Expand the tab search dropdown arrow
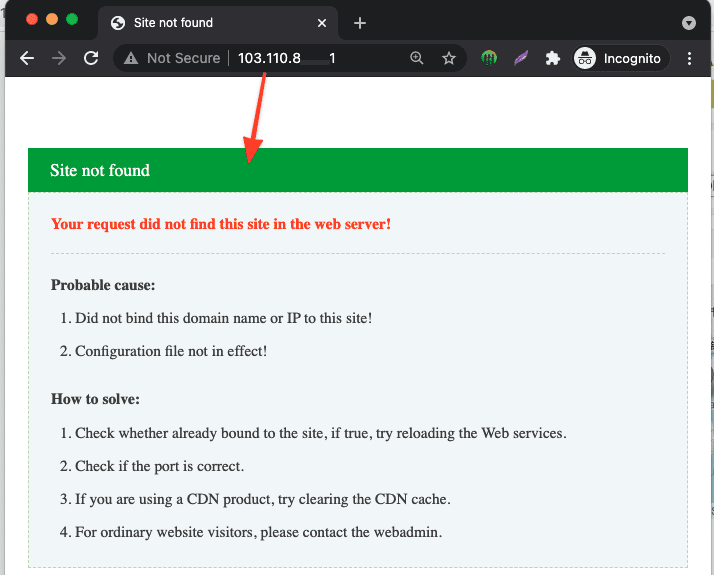This screenshot has height=575, width=714. [x=688, y=23]
